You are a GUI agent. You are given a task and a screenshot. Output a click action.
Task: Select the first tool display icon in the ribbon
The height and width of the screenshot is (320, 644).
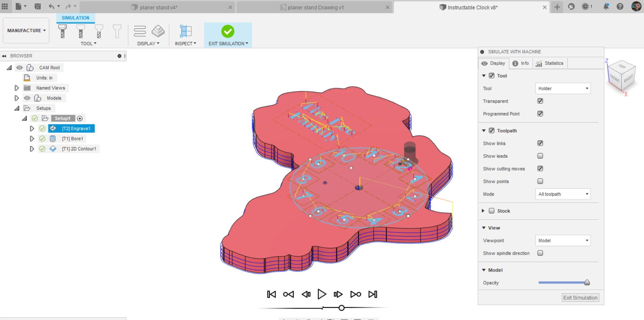(63, 31)
